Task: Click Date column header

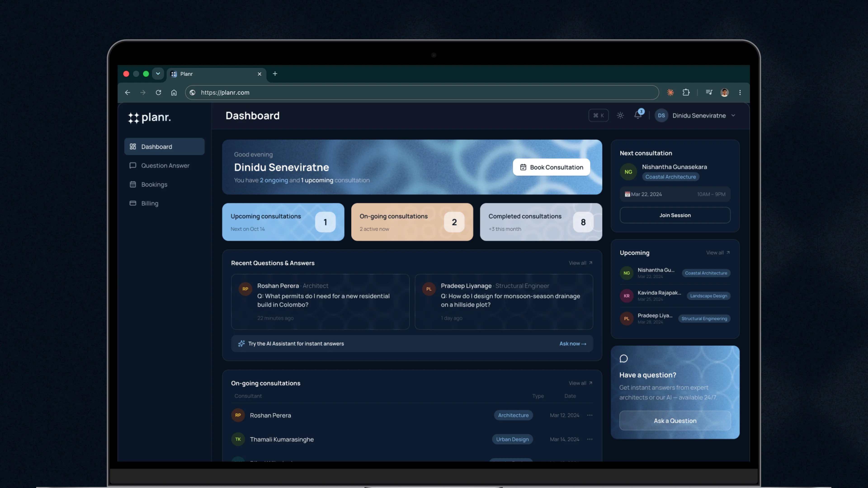Action: coord(570,396)
